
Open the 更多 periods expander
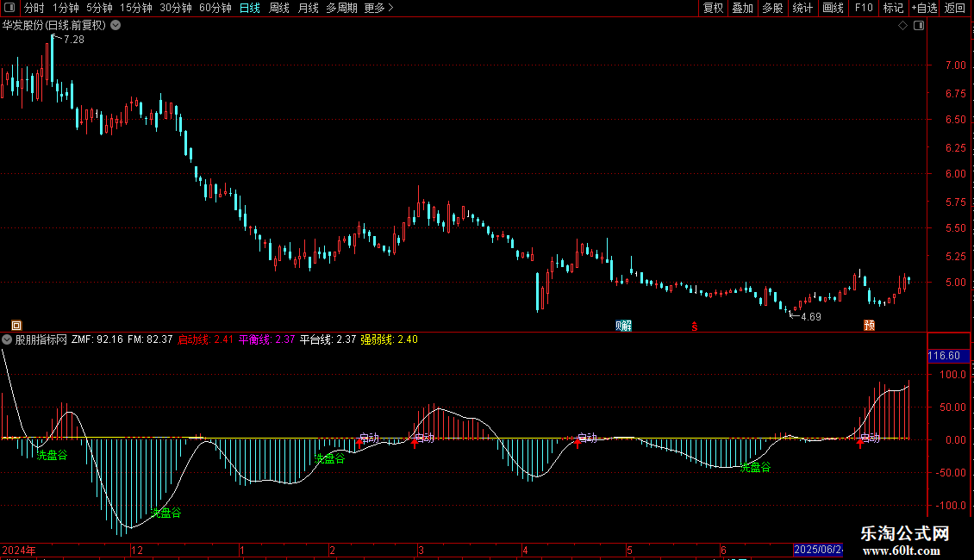coord(378,8)
